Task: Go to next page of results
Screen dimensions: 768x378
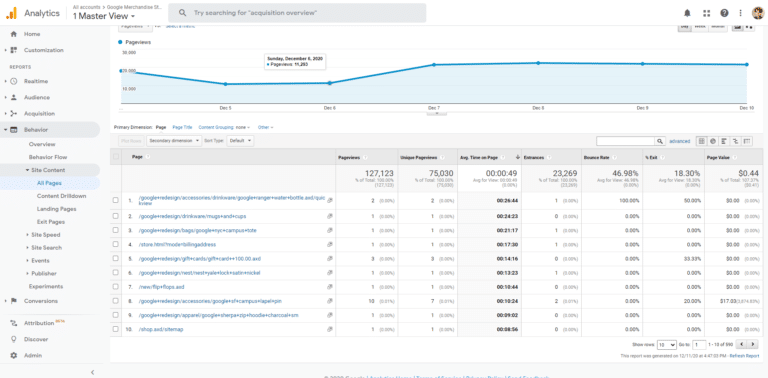Action: click(x=753, y=344)
